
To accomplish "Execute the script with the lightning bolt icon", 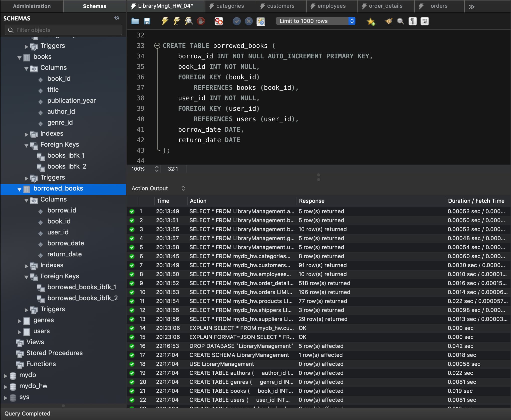I will [165, 21].
